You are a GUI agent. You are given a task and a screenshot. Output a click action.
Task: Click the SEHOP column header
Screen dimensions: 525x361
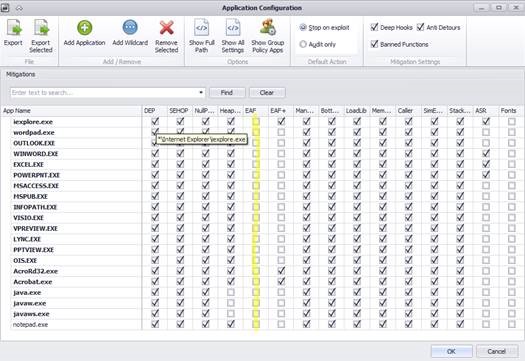(x=180, y=111)
